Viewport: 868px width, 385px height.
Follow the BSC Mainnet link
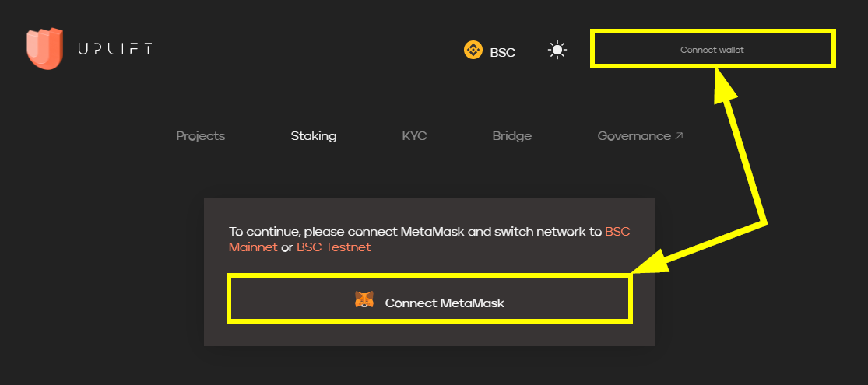[x=252, y=247]
